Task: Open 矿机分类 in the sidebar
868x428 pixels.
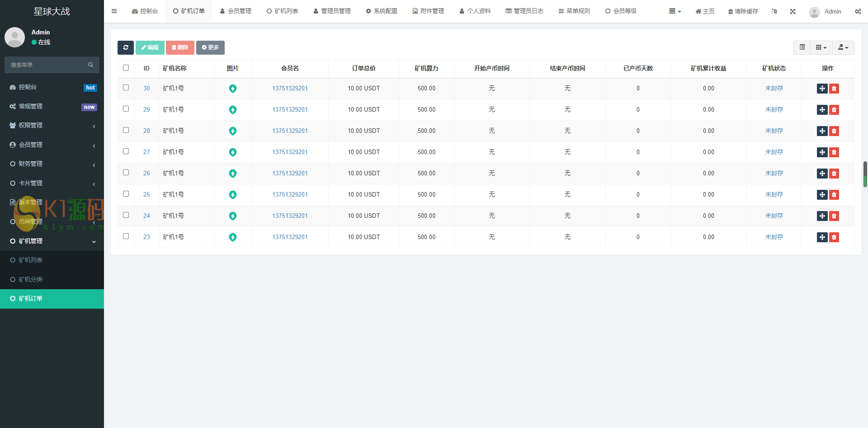Action: point(31,279)
